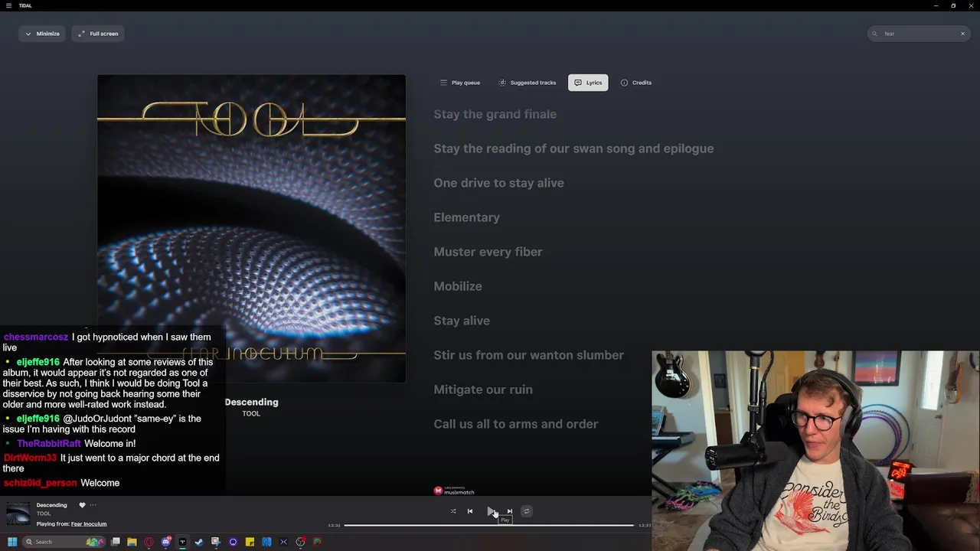Click the Fear Inoculum large album cover
The height and width of the screenshot is (551, 980).
point(251,228)
